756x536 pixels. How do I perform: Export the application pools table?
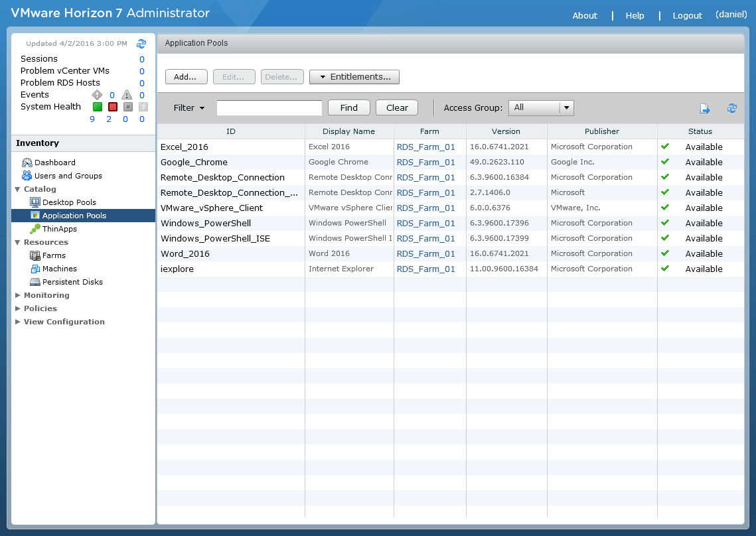705,108
